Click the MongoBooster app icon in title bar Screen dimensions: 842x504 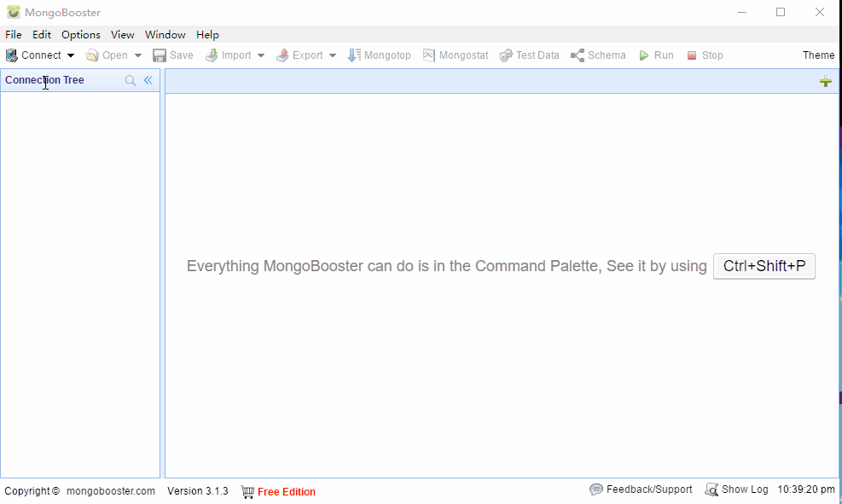(14, 12)
